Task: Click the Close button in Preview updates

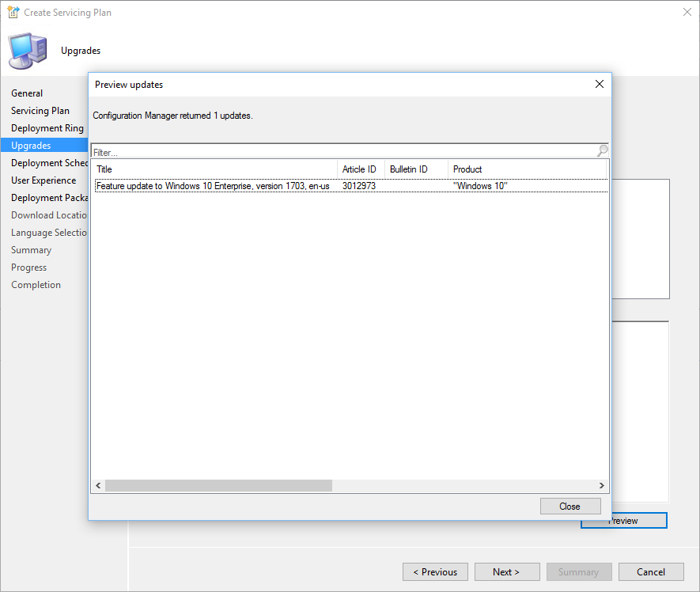Action: 570,507
